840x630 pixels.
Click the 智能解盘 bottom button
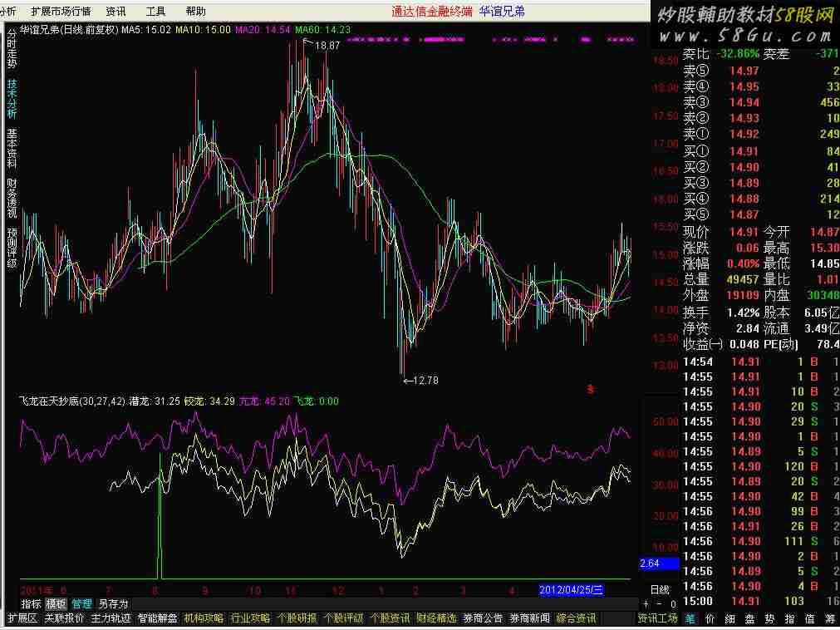pos(157,618)
